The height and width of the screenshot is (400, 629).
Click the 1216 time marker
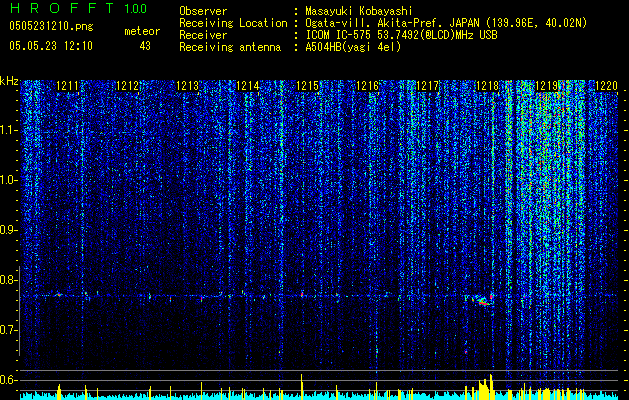367,86
